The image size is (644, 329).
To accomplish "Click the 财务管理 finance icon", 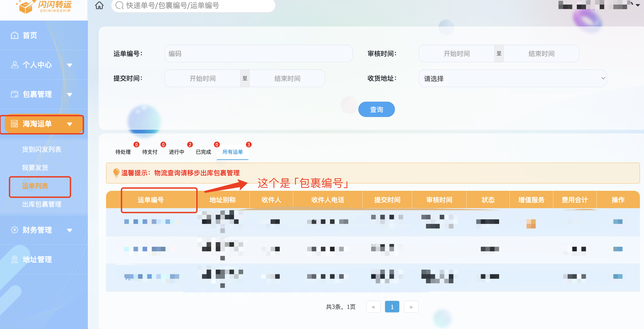I will pos(14,230).
